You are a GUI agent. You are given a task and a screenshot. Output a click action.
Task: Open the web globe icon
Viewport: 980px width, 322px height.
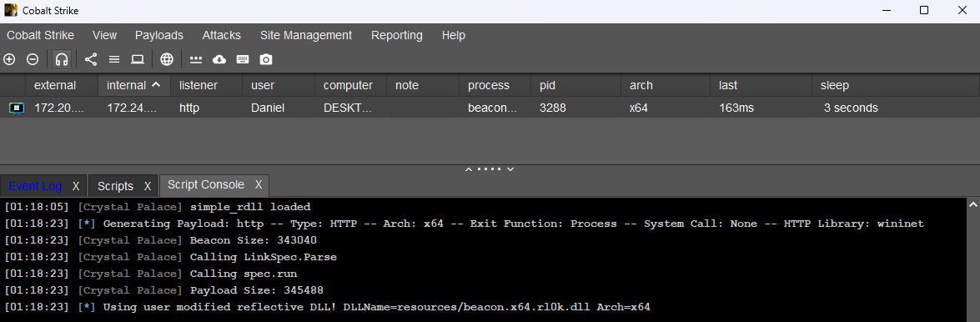pyautogui.click(x=166, y=59)
